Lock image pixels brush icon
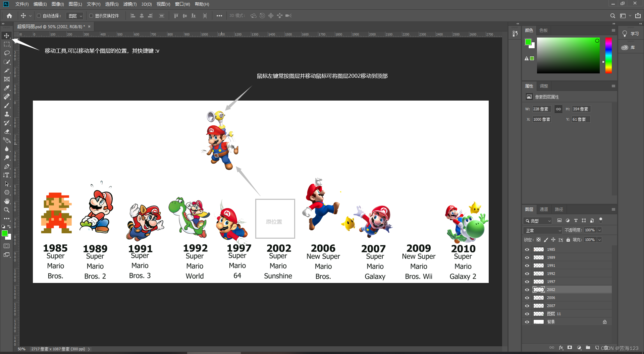 coord(546,240)
